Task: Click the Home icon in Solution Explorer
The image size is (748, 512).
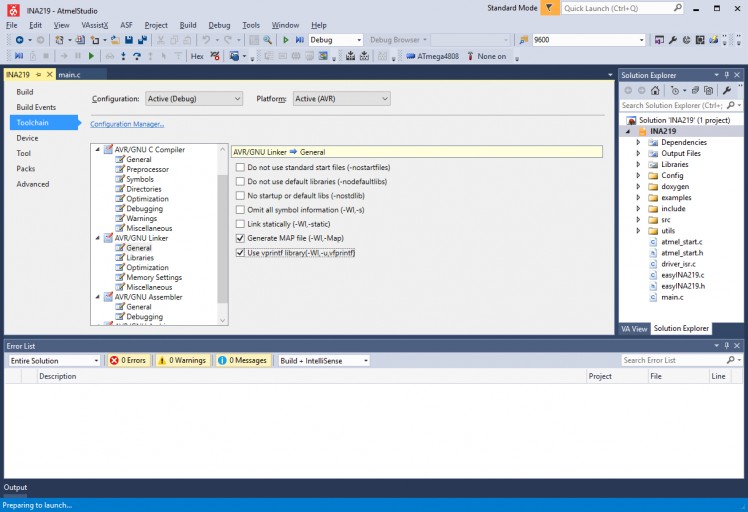Action: point(655,90)
